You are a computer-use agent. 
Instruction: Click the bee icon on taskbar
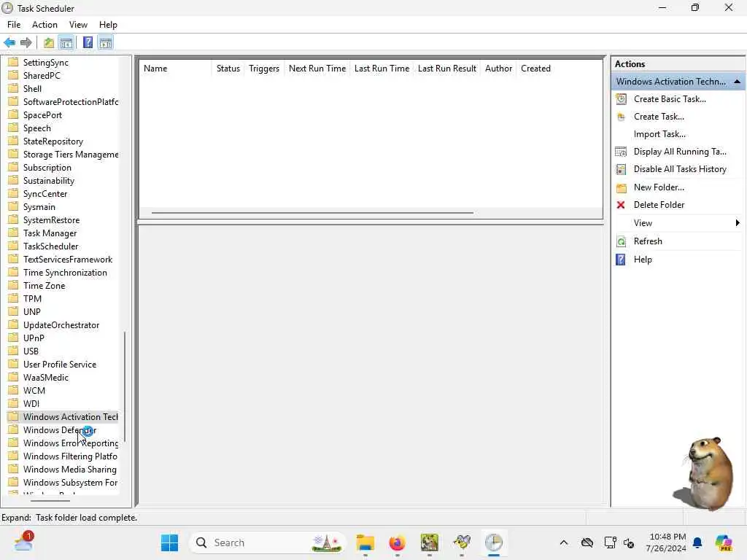coord(462,542)
